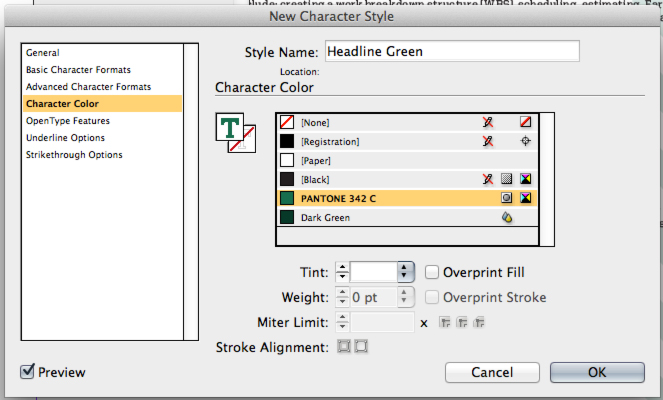This screenshot has height=400, width=663.
Task: Open Advanced Character Formats section
Action: pos(102,87)
